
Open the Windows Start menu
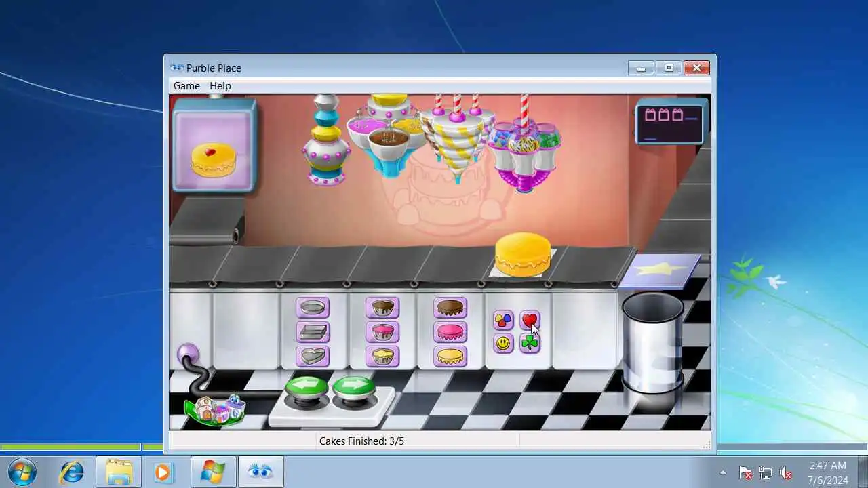(22, 472)
